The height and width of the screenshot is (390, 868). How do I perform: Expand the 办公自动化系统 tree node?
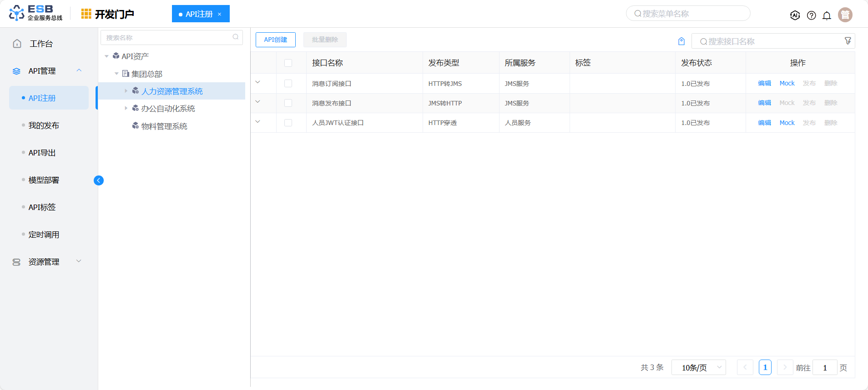click(x=126, y=108)
